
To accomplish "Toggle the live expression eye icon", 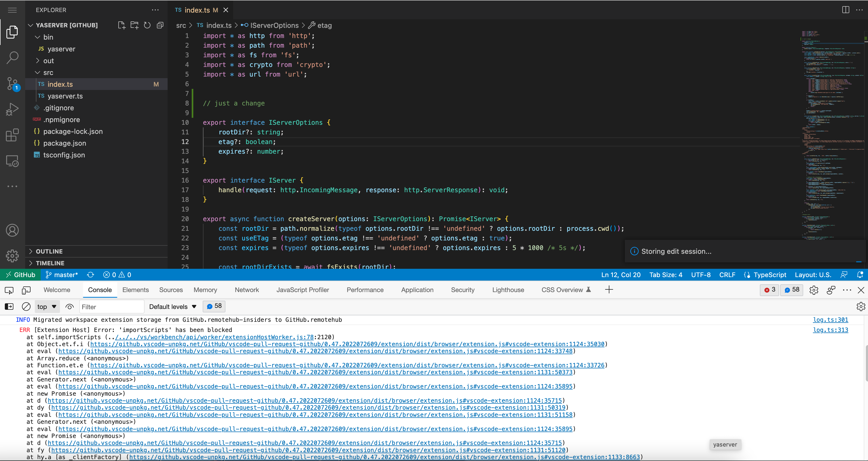I will coord(69,307).
